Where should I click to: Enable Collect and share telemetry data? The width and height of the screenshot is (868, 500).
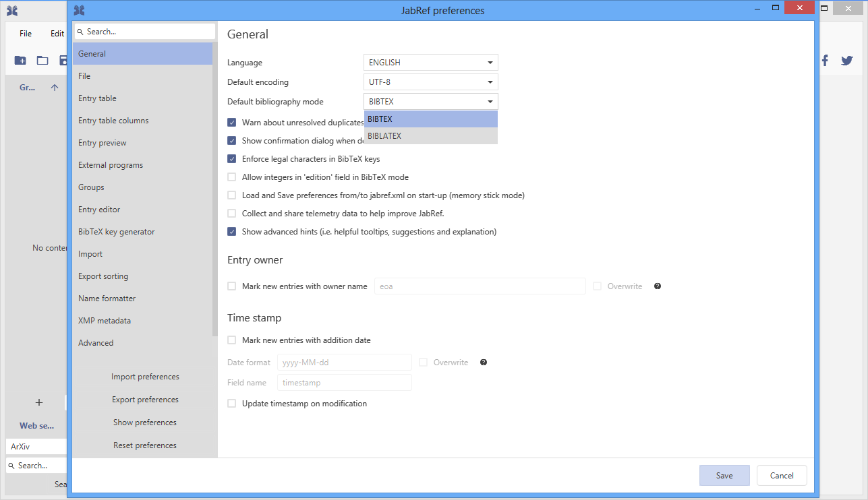click(232, 214)
